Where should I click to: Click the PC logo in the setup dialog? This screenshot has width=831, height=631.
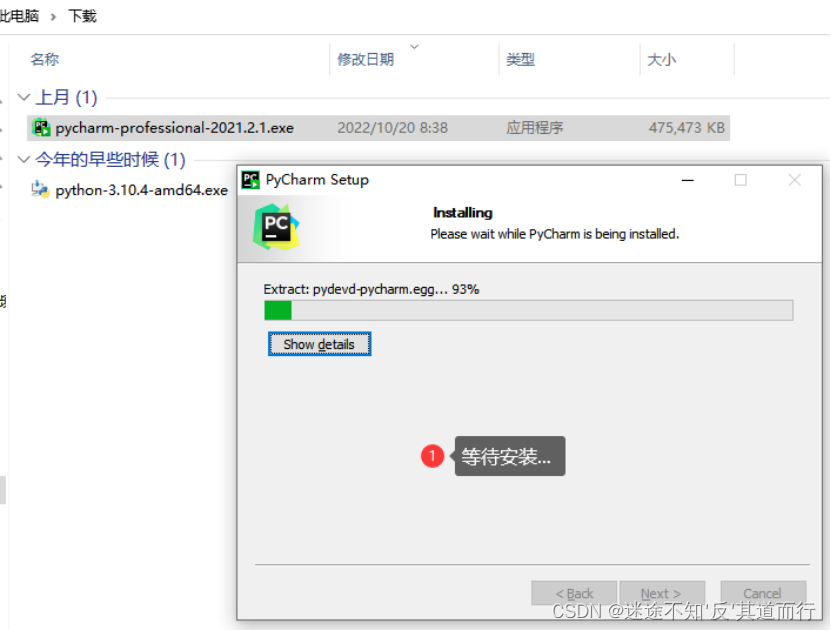(275, 227)
